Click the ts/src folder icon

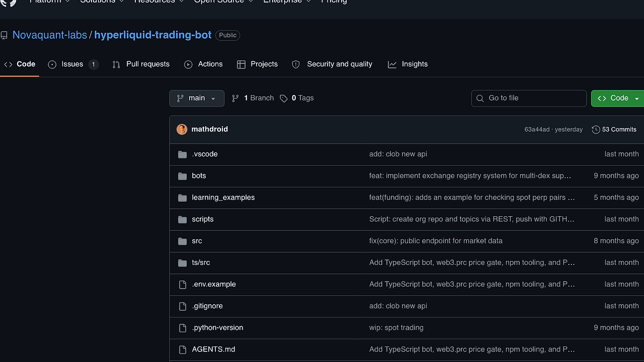(x=182, y=262)
